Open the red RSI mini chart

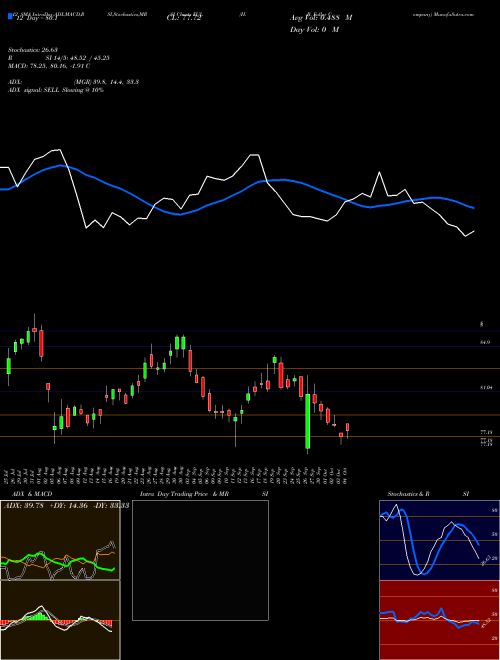pyautogui.click(x=439, y=620)
